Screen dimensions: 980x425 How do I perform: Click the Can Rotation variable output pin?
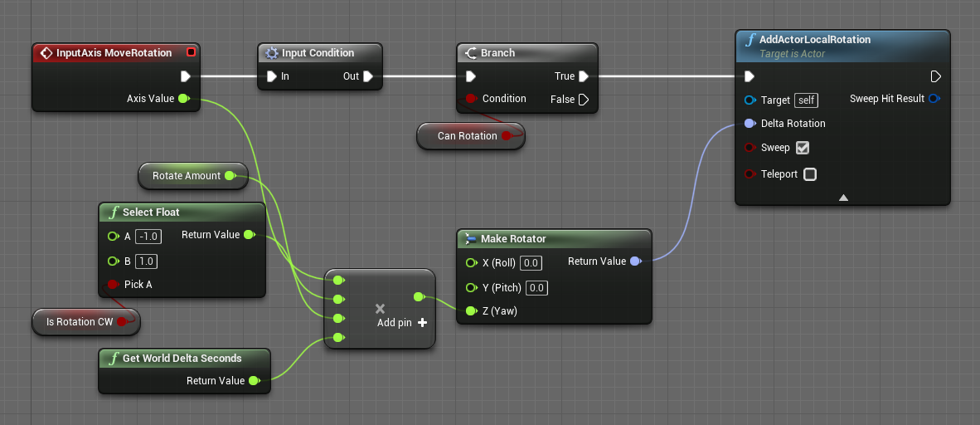pyautogui.click(x=507, y=136)
